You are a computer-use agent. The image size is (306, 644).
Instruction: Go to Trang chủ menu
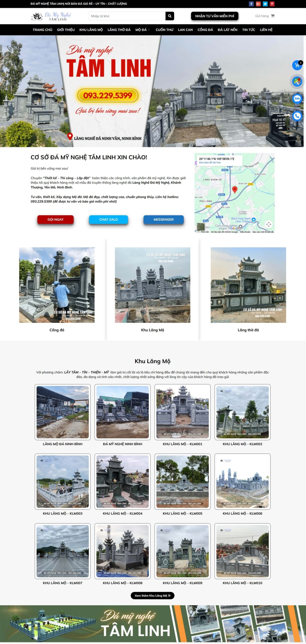[x=42, y=30]
